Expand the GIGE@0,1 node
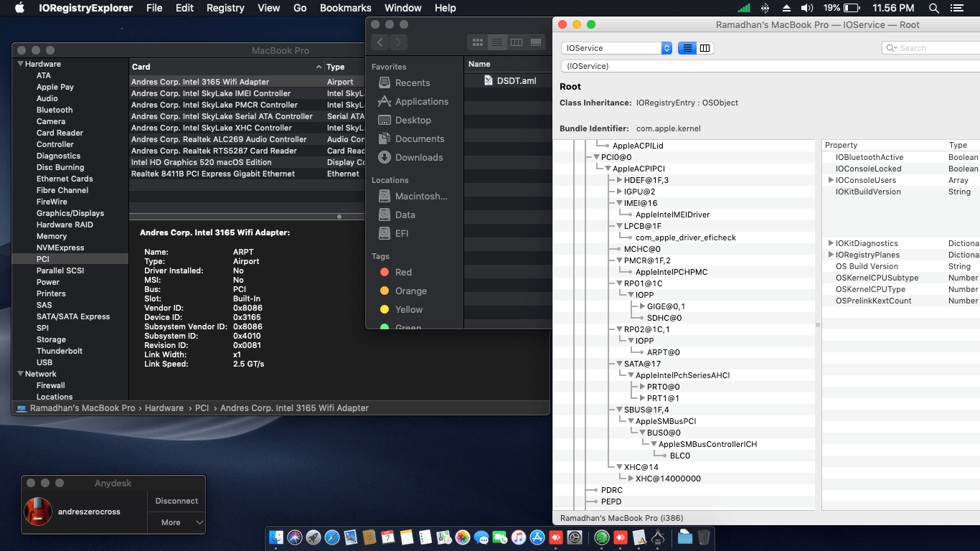 pos(642,306)
